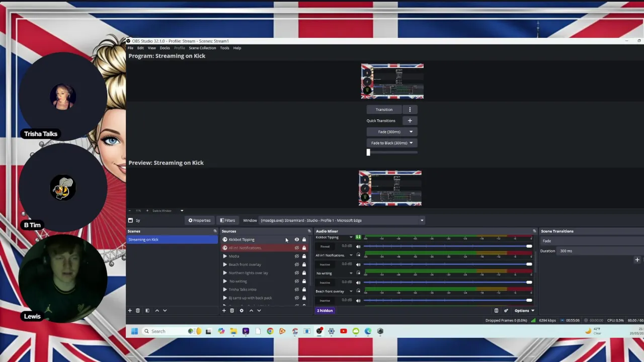Unlock the Trisha Talks intro source
This screenshot has height=362, width=644.
tap(304, 290)
